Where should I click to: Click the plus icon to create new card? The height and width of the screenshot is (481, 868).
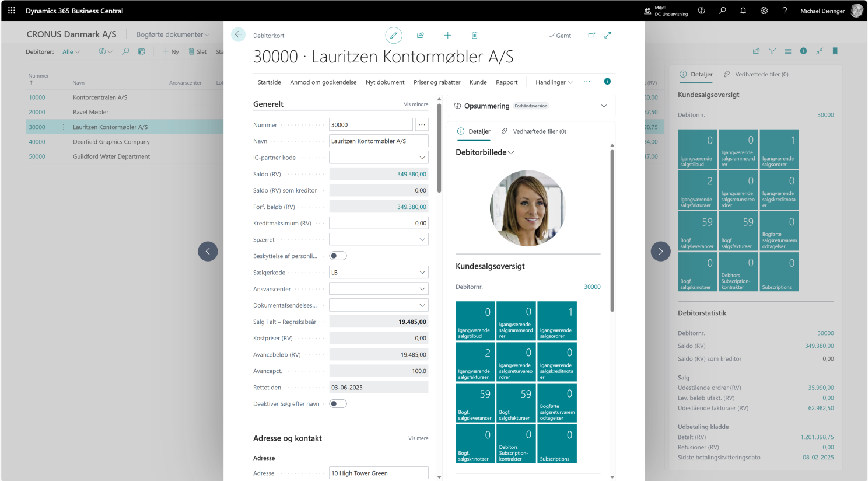(x=447, y=36)
